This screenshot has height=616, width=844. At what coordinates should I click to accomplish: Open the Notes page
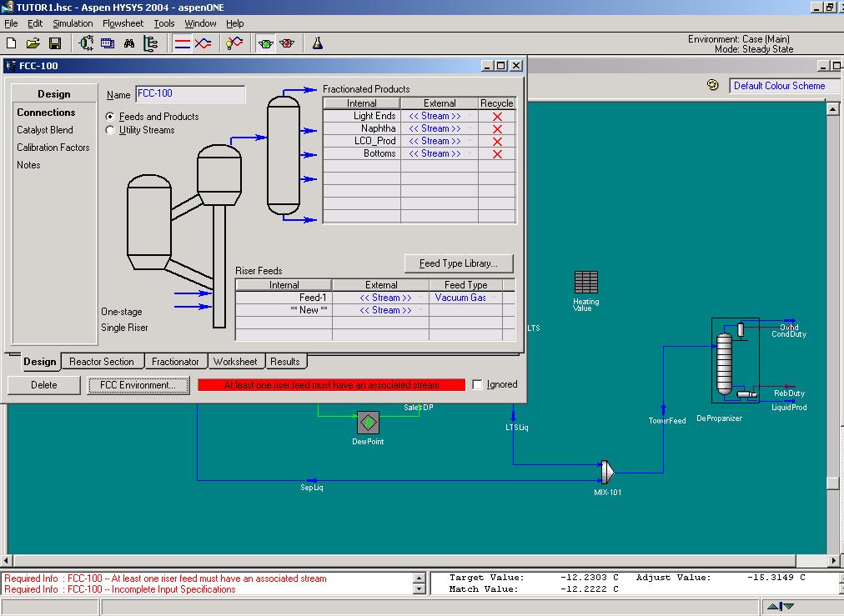click(28, 164)
